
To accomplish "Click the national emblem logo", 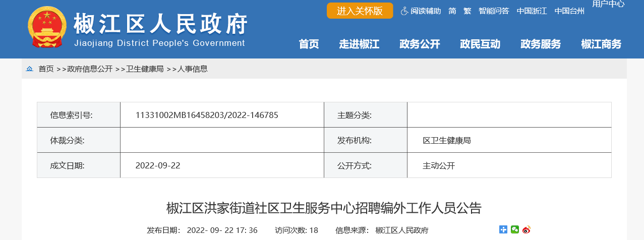I will 46,28.
